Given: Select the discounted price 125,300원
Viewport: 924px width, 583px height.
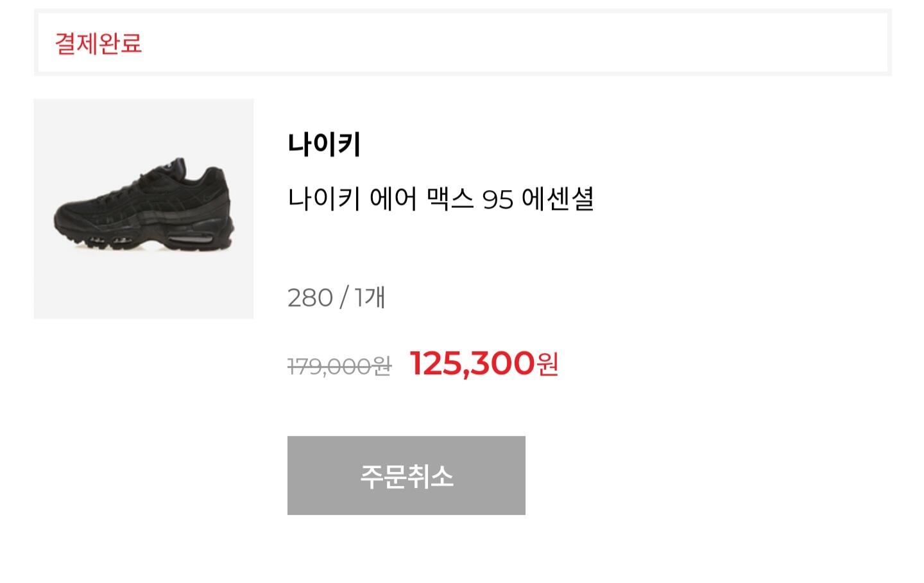Looking at the screenshot, I should tap(484, 364).
